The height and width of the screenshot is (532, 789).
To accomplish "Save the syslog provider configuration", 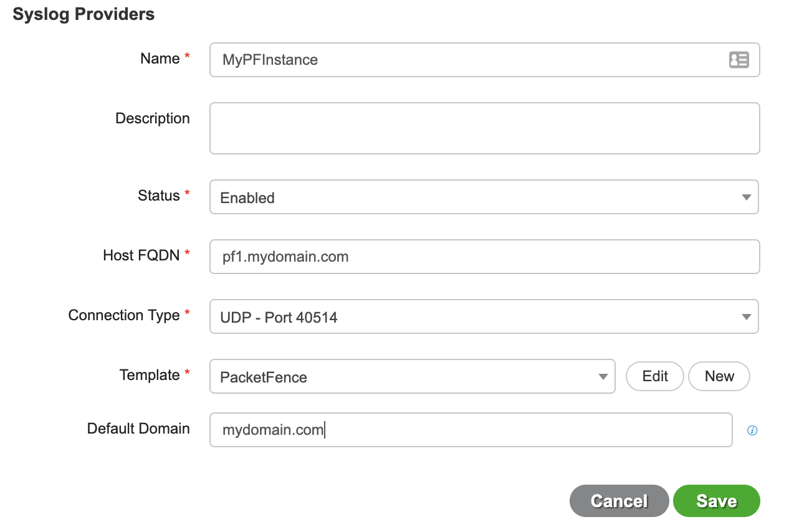I will (x=716, y=500).
